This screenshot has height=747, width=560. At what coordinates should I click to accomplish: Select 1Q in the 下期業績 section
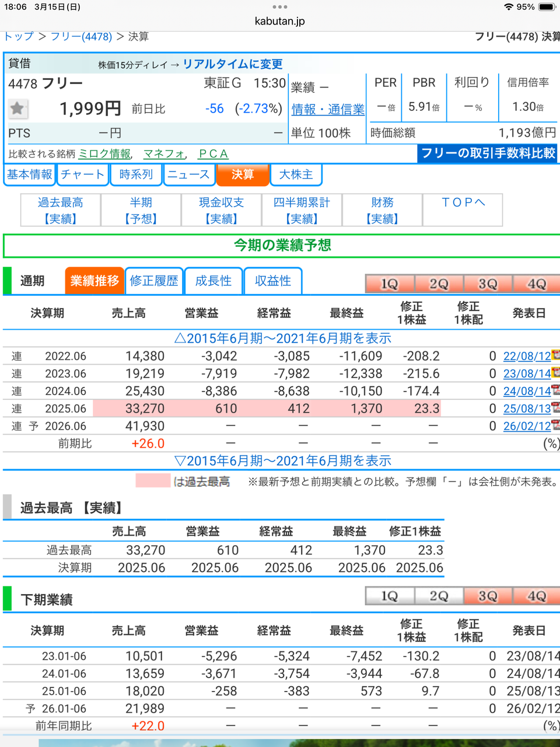point(389,596)
